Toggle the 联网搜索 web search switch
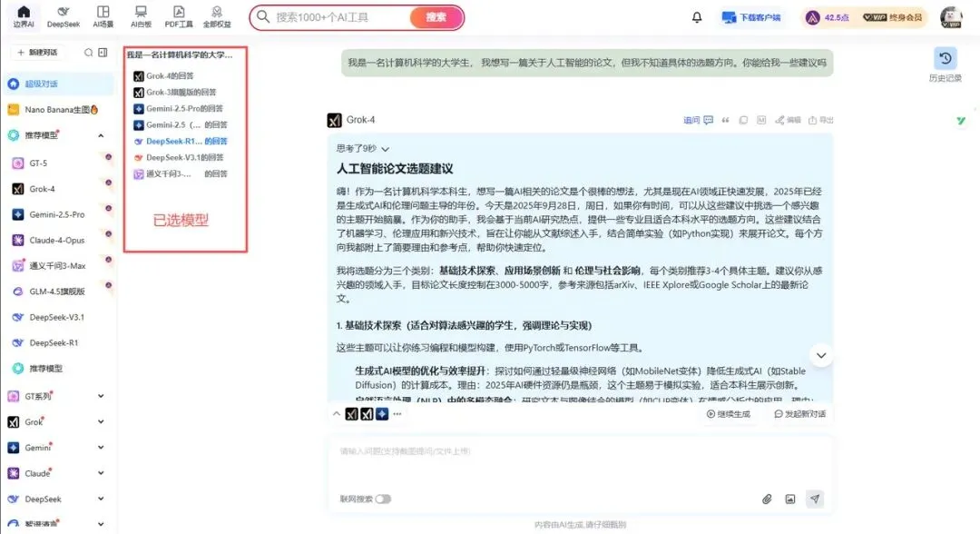 click(383, 499)
